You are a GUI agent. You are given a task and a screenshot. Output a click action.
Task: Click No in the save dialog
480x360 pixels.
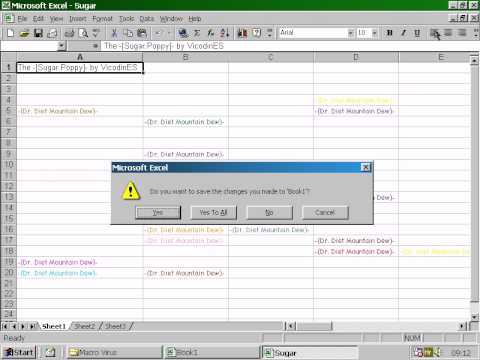pos(269,212)
